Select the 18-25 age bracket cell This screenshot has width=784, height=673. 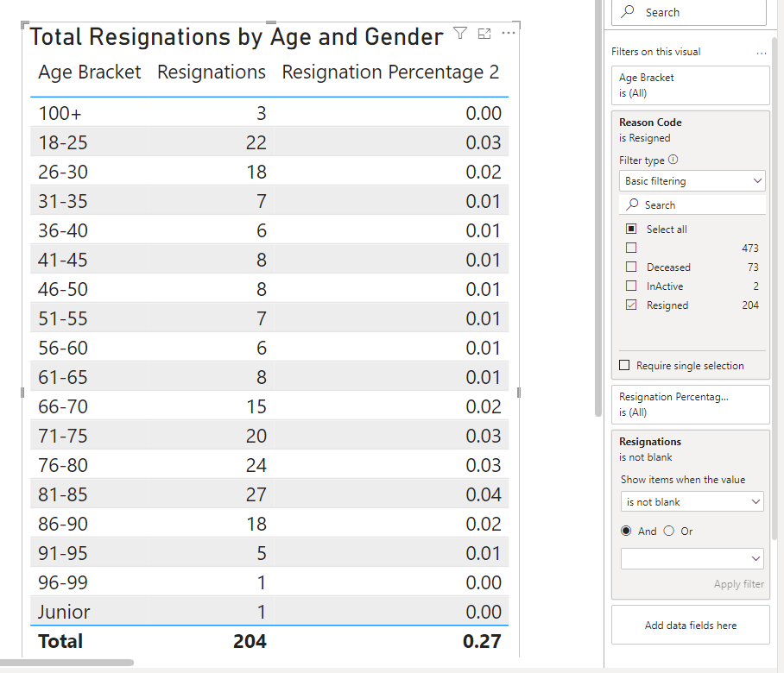click(x=62, y=143)
